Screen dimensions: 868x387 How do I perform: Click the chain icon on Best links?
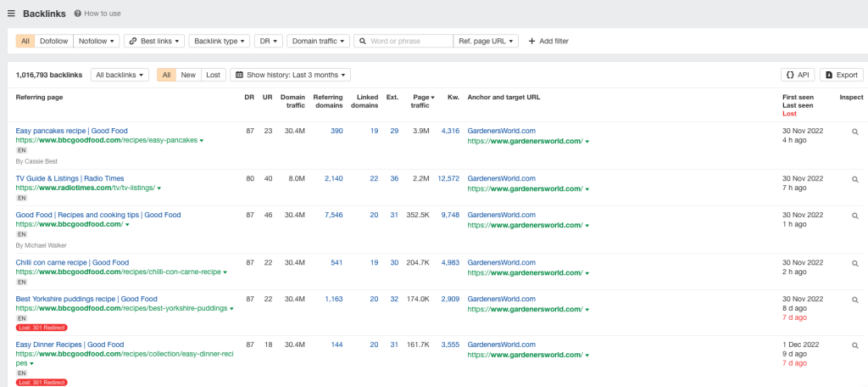[133, 41]
